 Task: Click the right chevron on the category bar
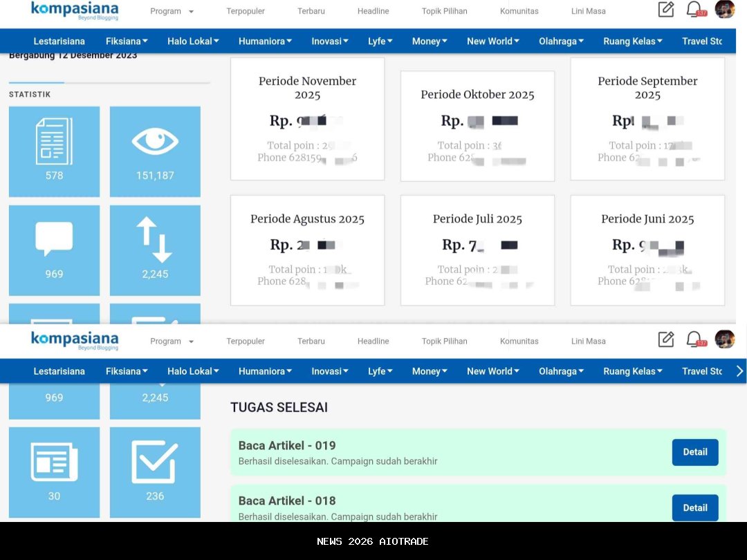click(739, 371)
